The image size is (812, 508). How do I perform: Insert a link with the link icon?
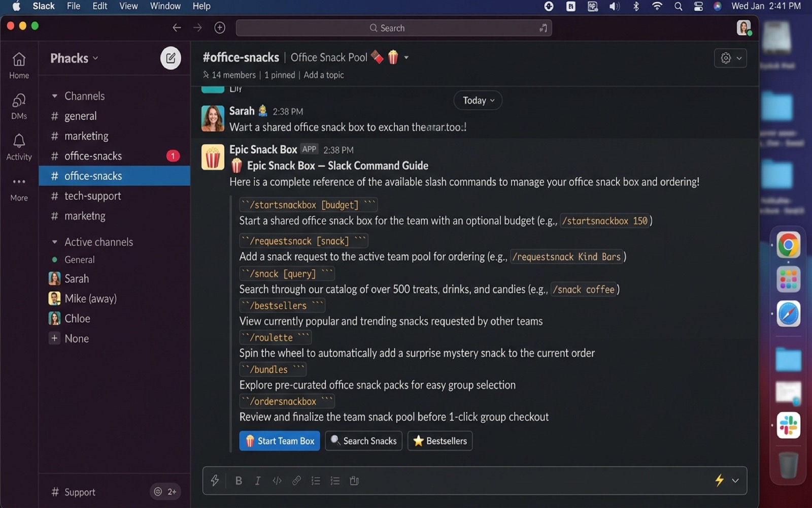[296, 481]
